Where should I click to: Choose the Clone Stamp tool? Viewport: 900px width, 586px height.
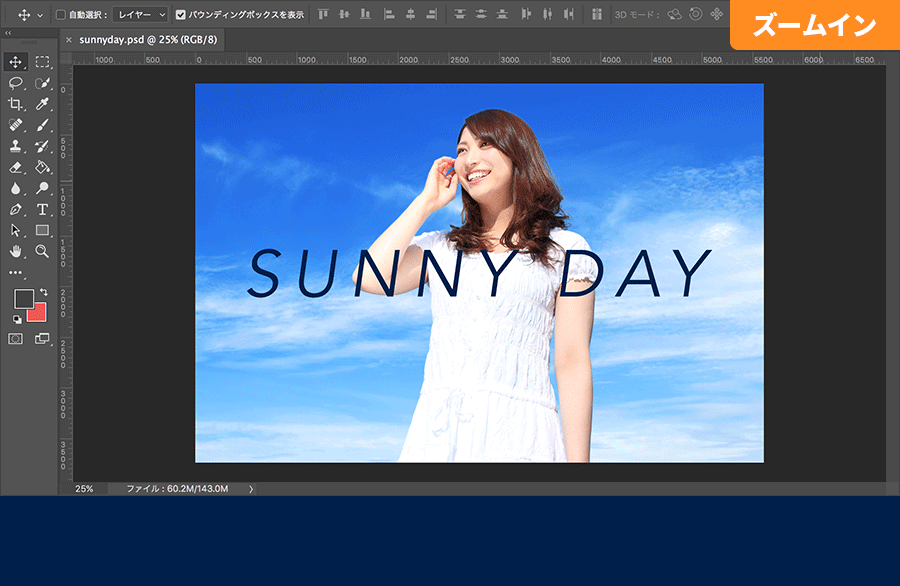16,146
